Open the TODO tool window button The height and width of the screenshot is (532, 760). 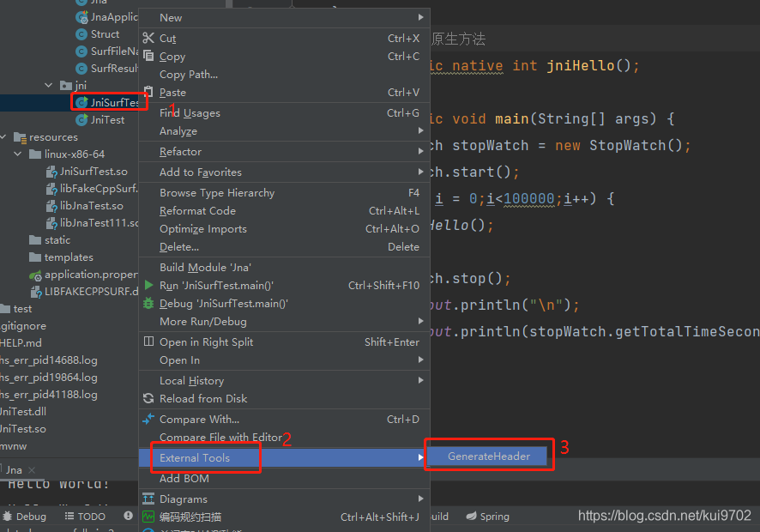click(85, 516)
